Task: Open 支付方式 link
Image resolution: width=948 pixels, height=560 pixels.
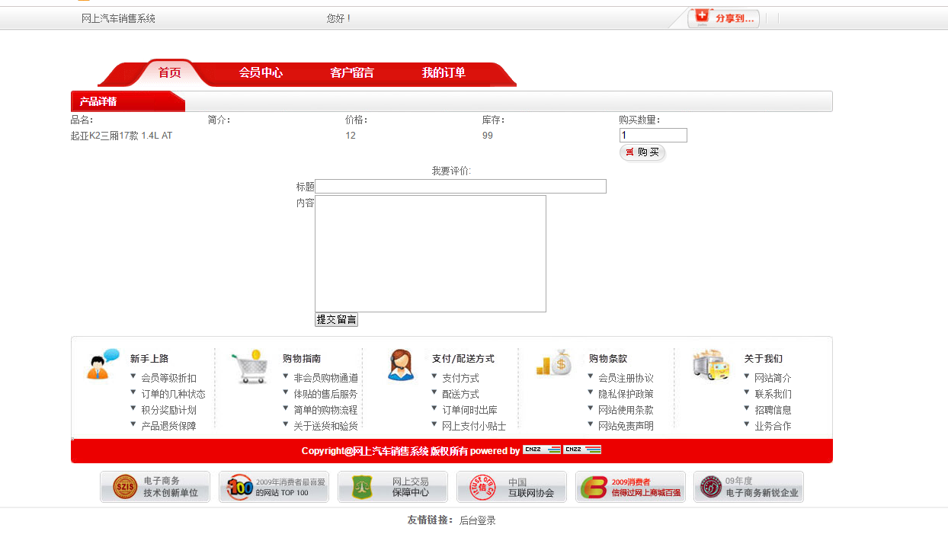Action: tap(460, 378)
